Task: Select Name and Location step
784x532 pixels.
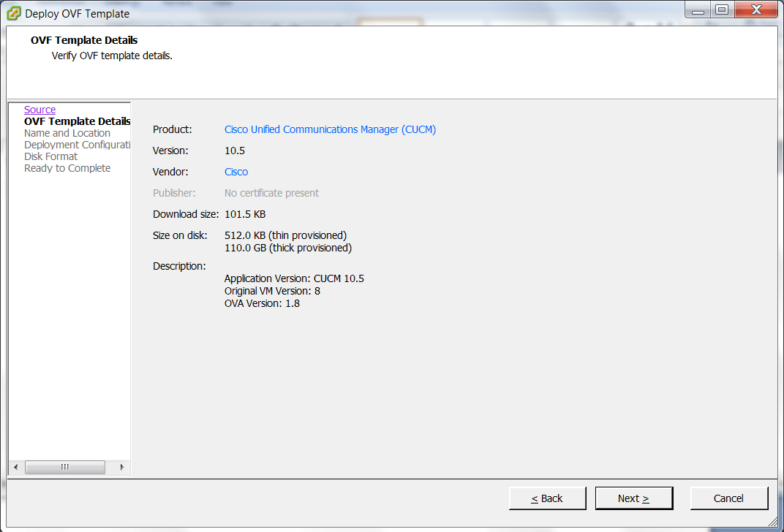Action: pyautogui.click(x=67, y=133)
